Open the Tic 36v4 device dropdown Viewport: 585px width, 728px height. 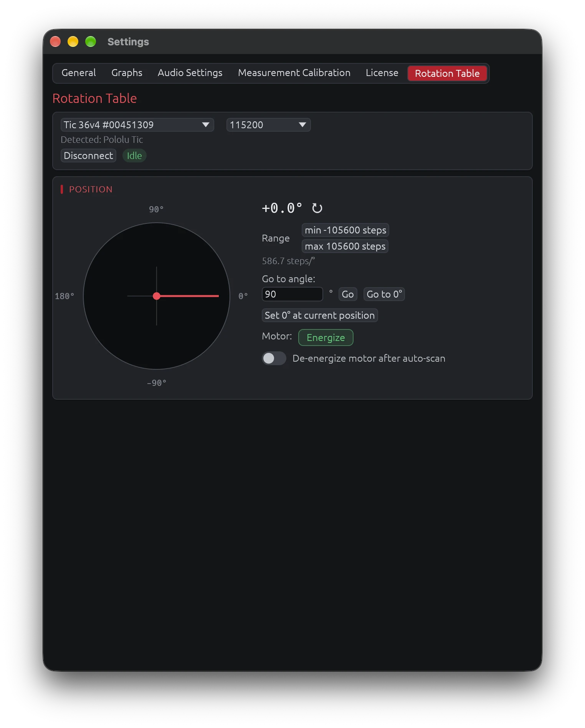pos(137,125)
